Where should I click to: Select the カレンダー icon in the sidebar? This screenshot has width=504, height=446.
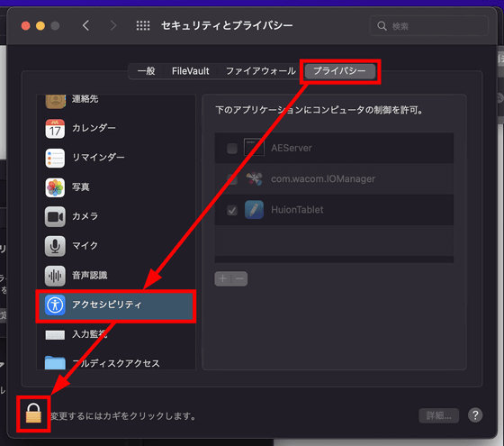coord(55,128)
